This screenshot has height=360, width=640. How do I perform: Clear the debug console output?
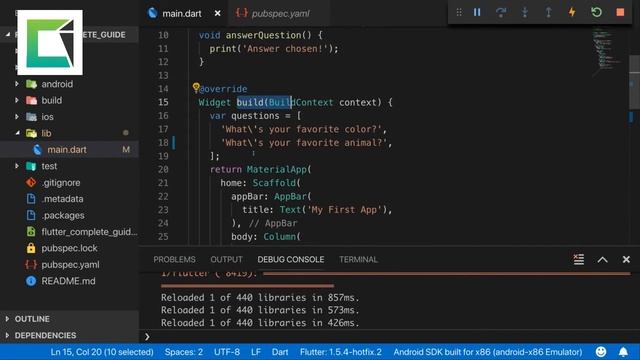point(578,259)
